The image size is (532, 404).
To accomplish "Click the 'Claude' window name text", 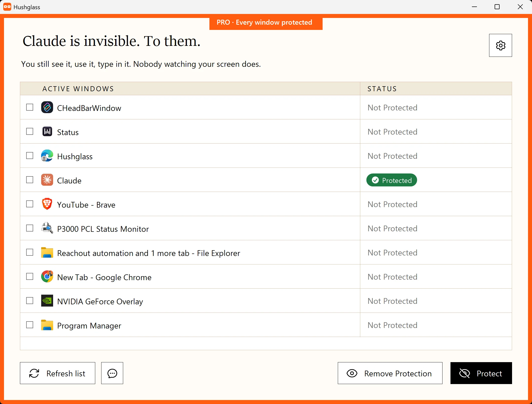I will [x=69, y=181].
